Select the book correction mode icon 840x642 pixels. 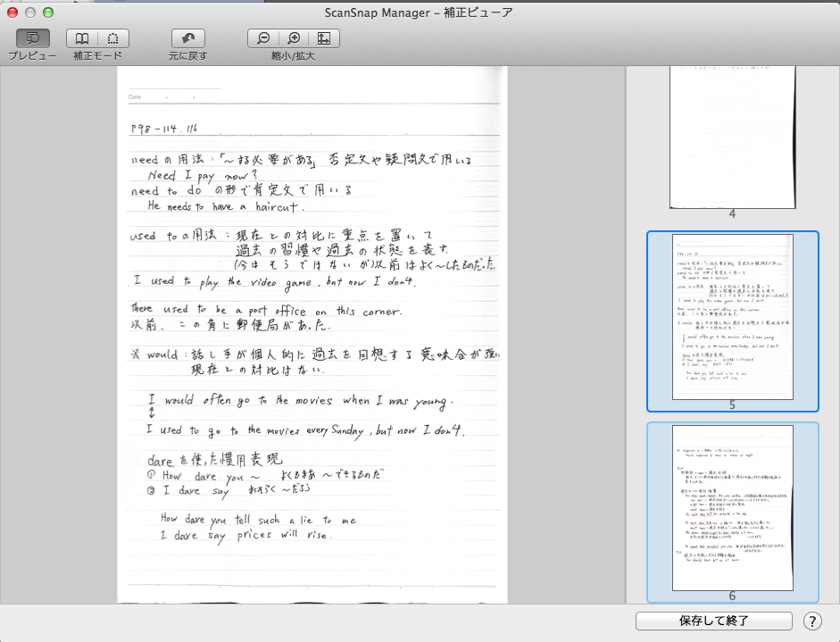(82, 38)
